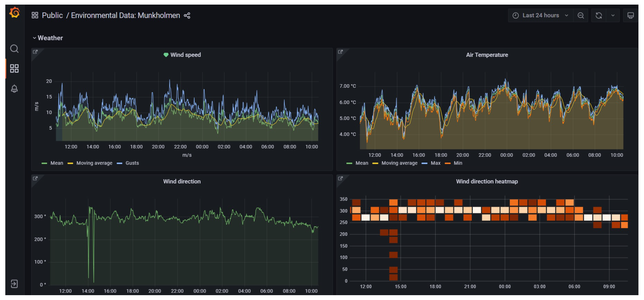This screenshot has width=644, height=300.
Task: Click the Public folder breadcrumb
Action: coord(52,15)
